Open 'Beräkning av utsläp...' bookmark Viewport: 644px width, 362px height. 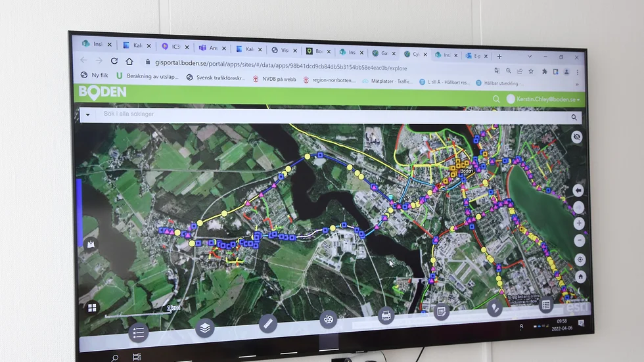[147, 76]
